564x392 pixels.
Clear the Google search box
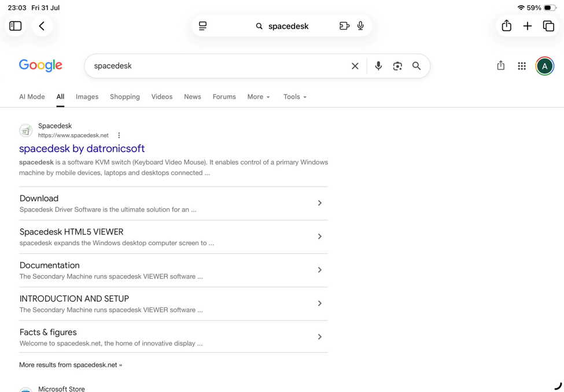[x=355, y=66]
